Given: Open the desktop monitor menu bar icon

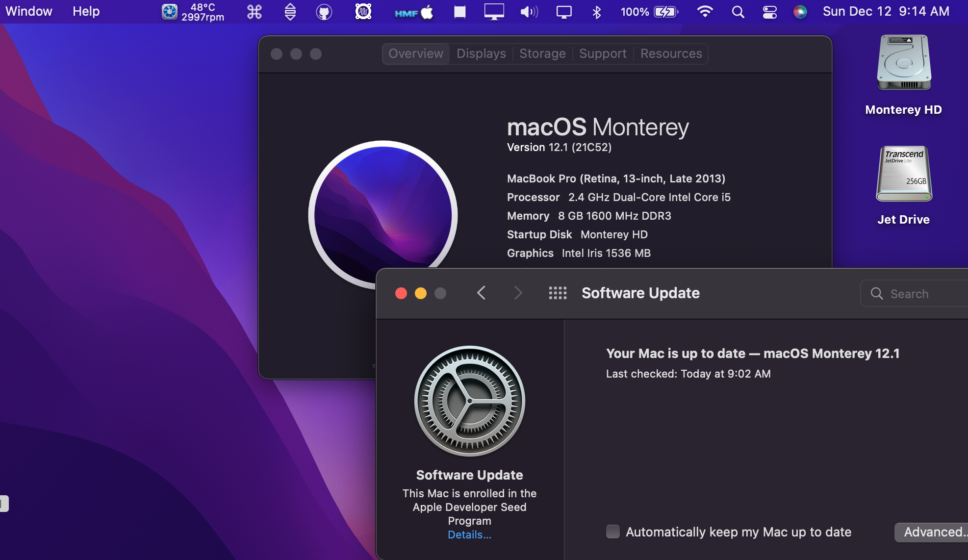Looking at the screenshot, I should (x=494, y=12).
